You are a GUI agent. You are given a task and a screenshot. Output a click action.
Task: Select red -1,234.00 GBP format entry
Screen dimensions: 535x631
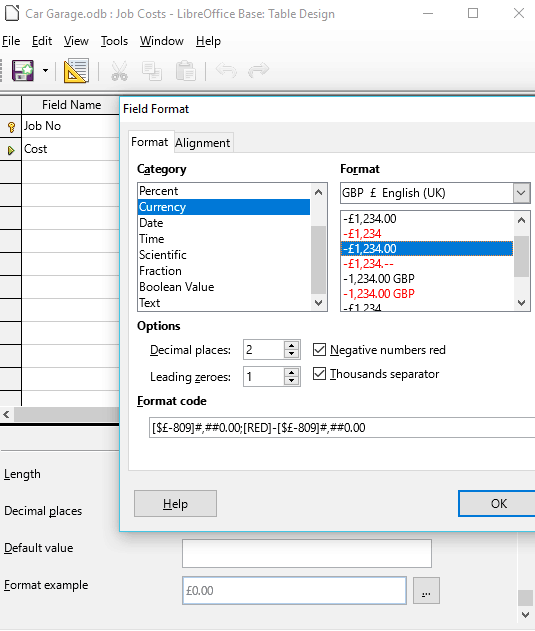tap(427, 294)
